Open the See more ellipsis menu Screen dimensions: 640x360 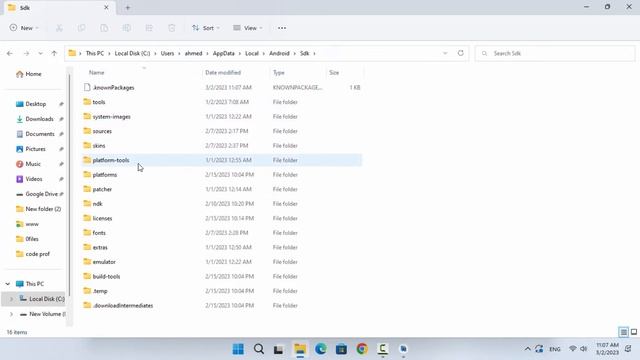(x=282, y=28)
